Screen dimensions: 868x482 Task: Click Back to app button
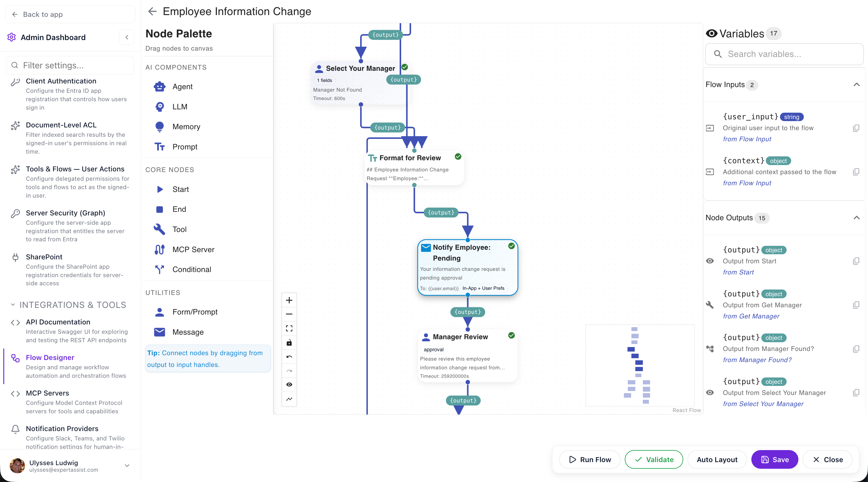point(70,14)
